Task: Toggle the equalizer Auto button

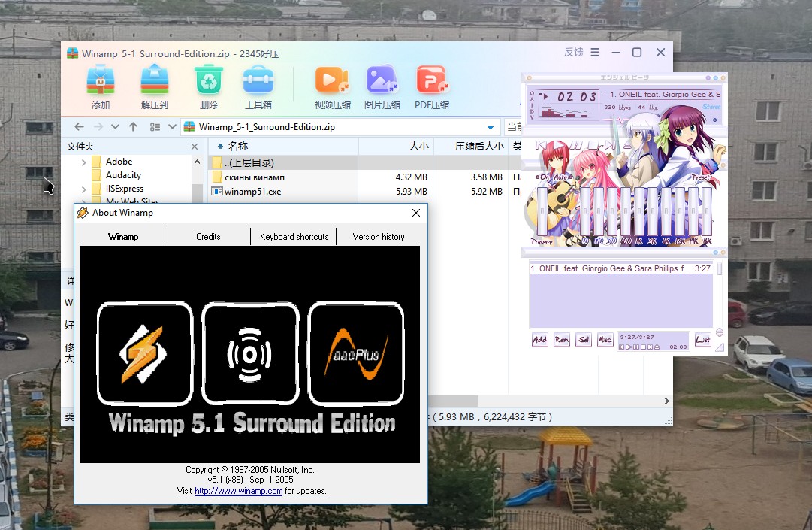Action: pyautogui.click(x=563, y=177)
